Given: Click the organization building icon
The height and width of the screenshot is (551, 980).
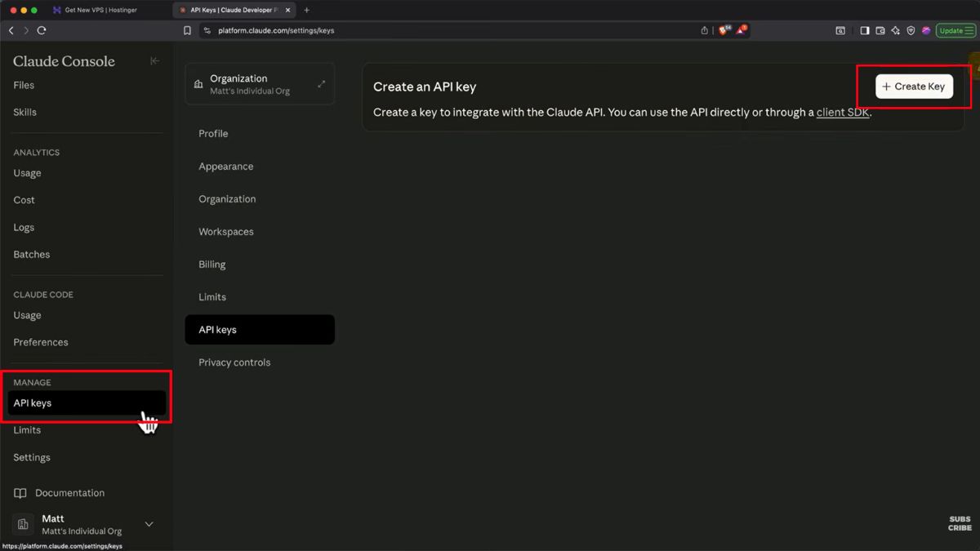Looking at the screenshot, I should pos(199,83).
